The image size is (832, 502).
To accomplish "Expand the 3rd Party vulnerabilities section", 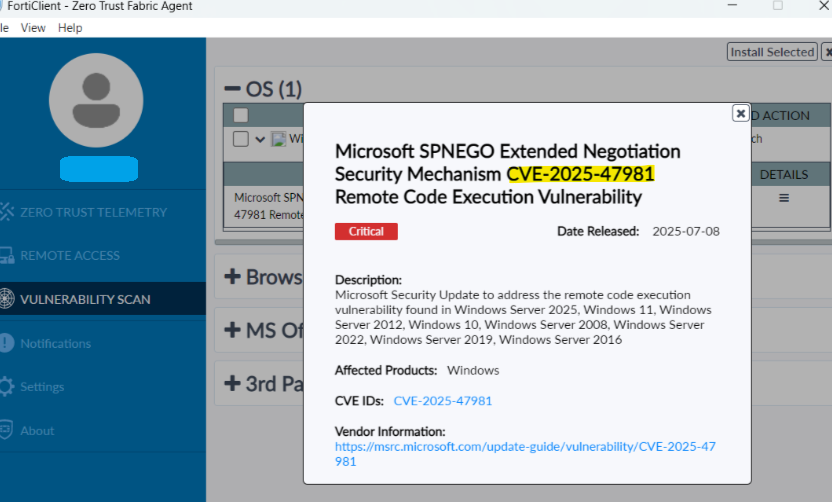I will [x=232, y=383].
